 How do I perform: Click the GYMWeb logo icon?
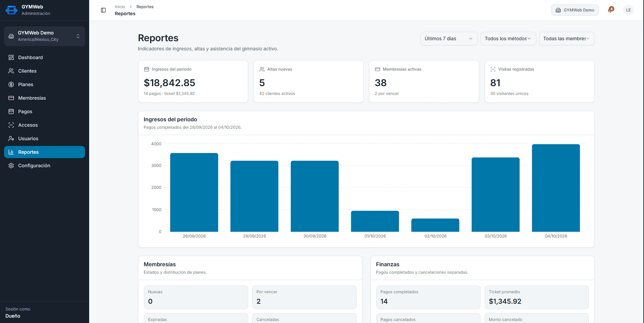11,10
